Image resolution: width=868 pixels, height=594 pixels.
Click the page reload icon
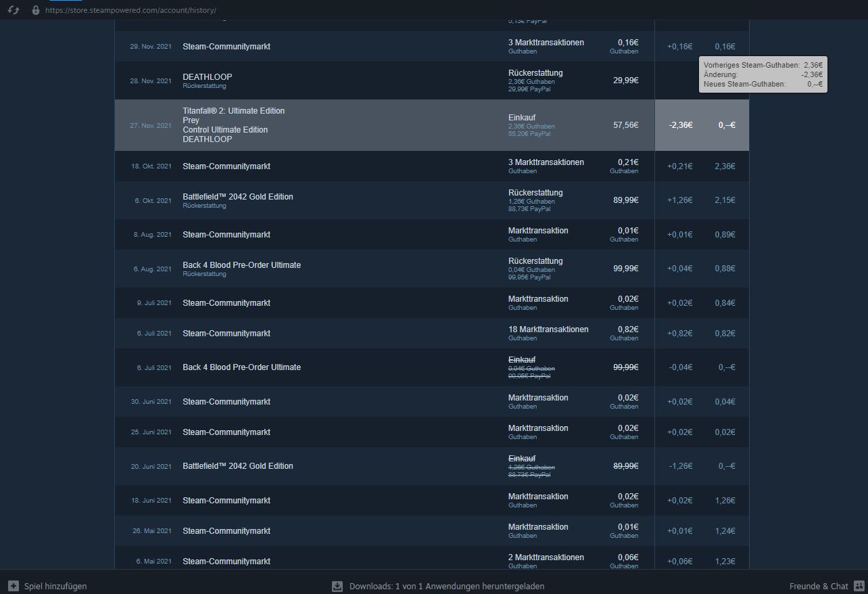[x=14, y=10]
